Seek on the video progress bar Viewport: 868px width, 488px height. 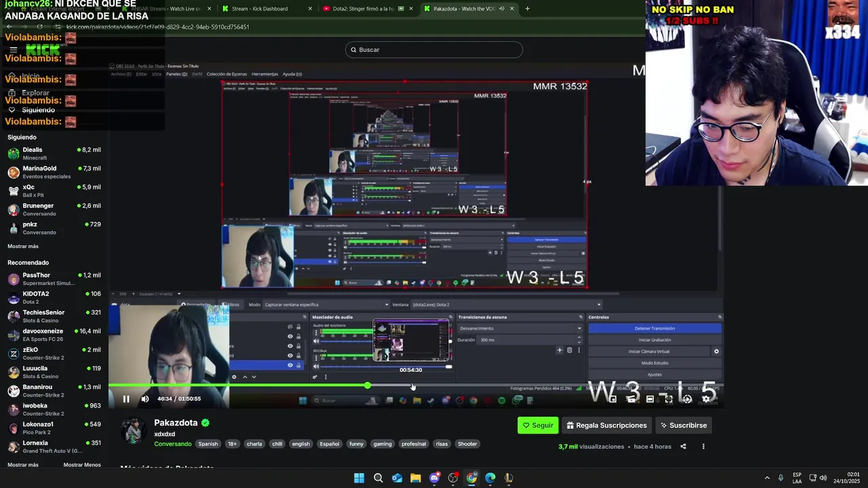tap(416, 386)
